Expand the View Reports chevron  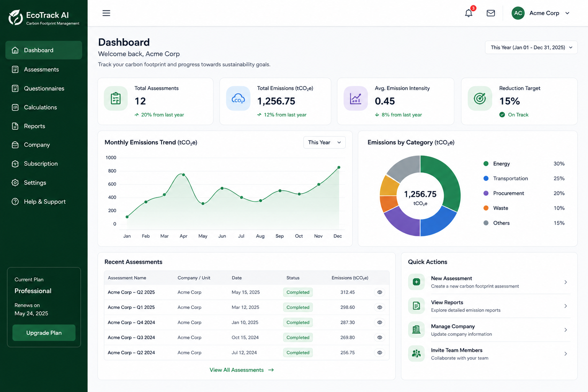pyautogui.click(x=566, y=306)
